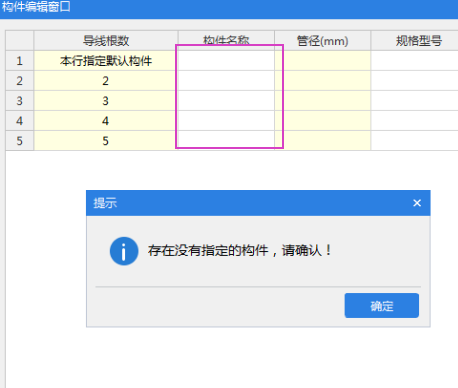Click the blue info icon in the dialog
The width and height of the screenshot is (458, 388).
tap(124, 251)
